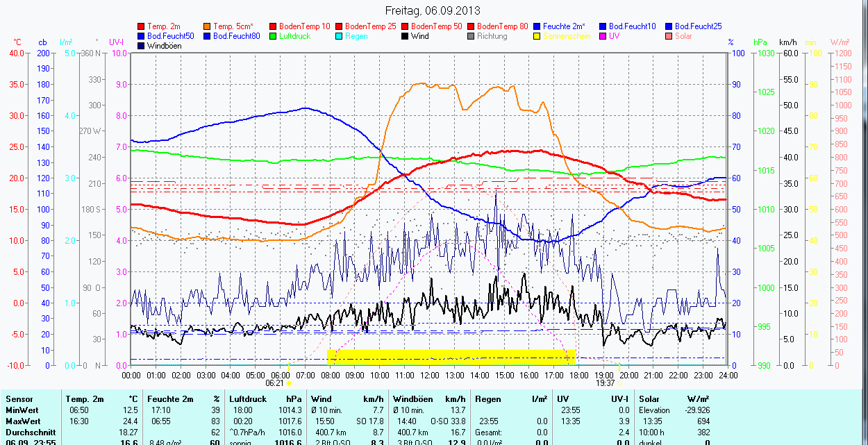Select the Luftdruck column header in table

point(247,399)
